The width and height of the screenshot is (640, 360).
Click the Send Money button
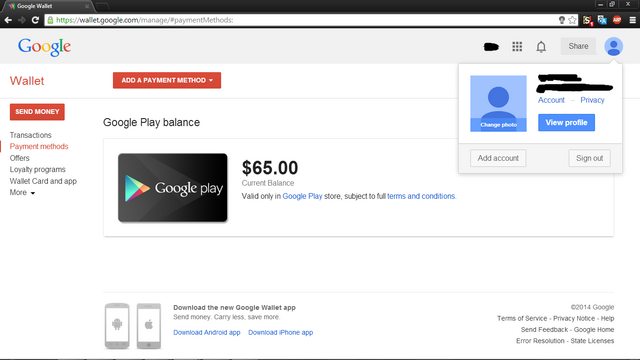pyautogui.click(x=37, y=112)
